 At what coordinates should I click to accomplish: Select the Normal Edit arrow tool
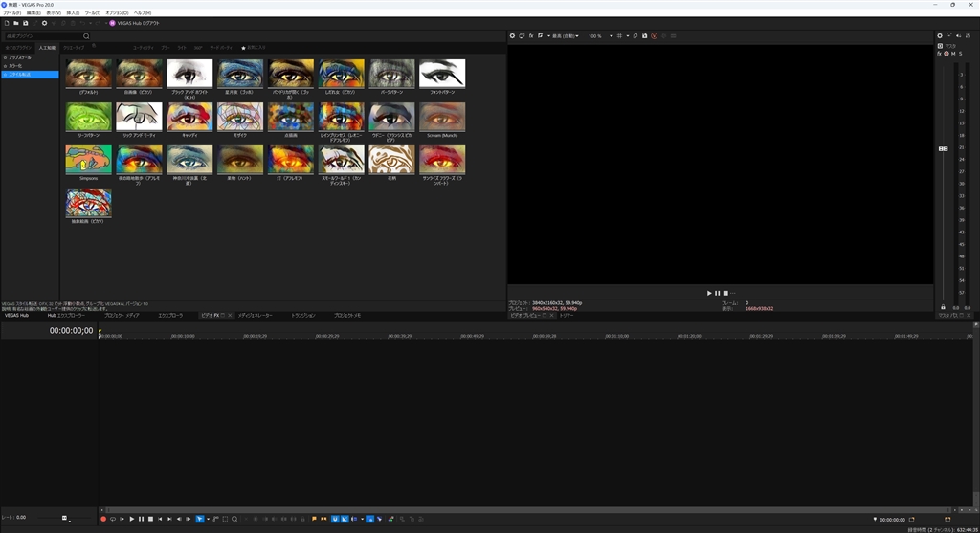tap(200, 519)
